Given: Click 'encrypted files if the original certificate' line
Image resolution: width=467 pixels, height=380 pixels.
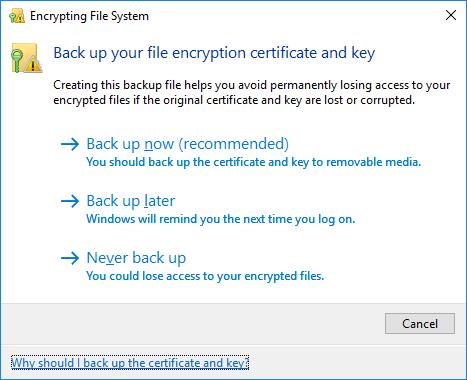Looking at the screenshot, I should [x=234, y=100].
